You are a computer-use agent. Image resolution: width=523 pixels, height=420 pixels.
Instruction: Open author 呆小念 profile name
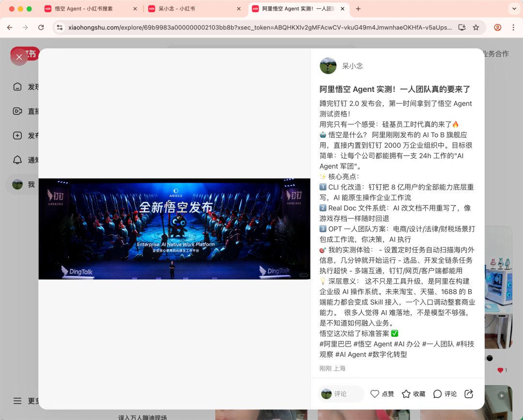pyautogui.click(x=353, y=66)
